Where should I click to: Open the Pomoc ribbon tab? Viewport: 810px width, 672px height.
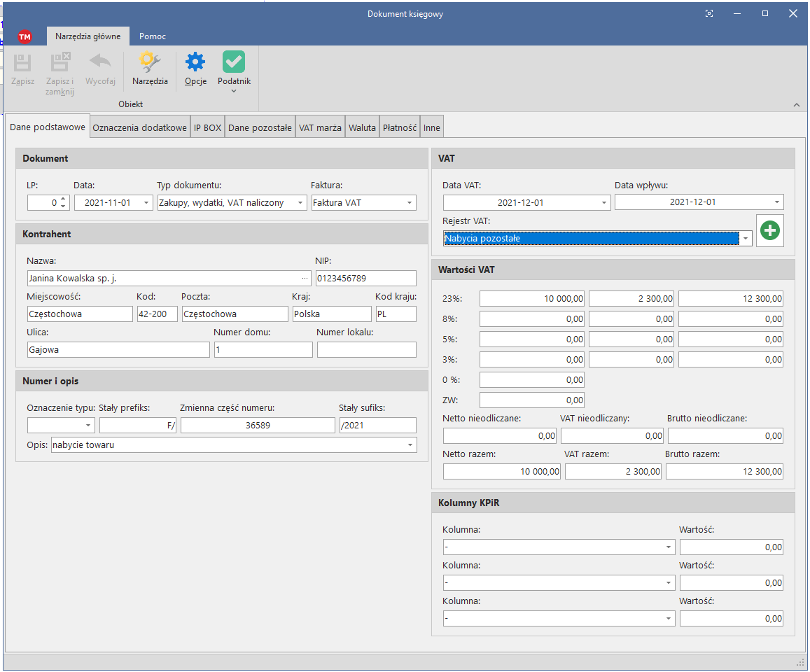(x=152, y=36)
